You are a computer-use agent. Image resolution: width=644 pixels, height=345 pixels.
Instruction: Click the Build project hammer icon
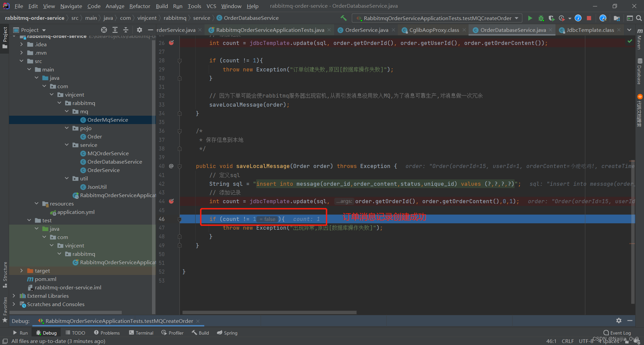(343, 18)
